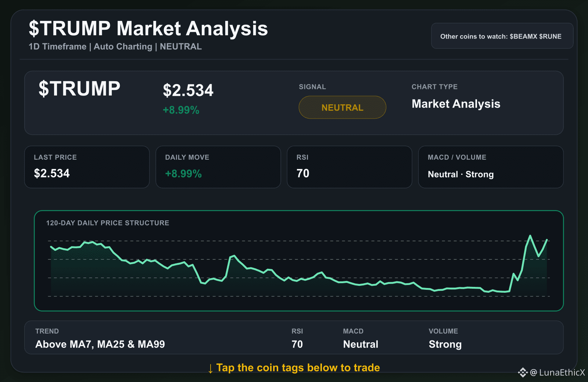Select the DAILY MOVE card
Image resolution: width=588 pixels, height=382 pixels.
click(218, 167)
